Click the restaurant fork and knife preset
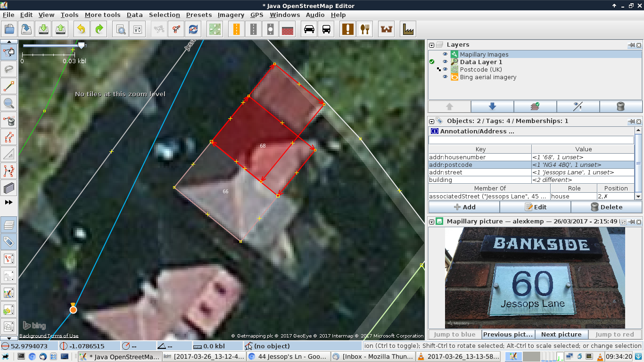 pyautogui.click(x=364, y=29)
